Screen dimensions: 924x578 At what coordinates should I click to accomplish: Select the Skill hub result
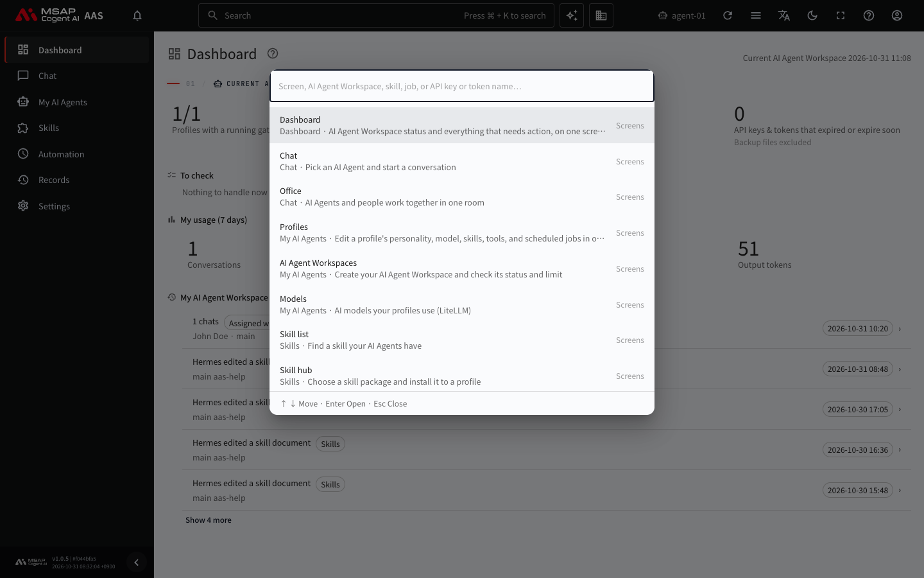point(462,376)
